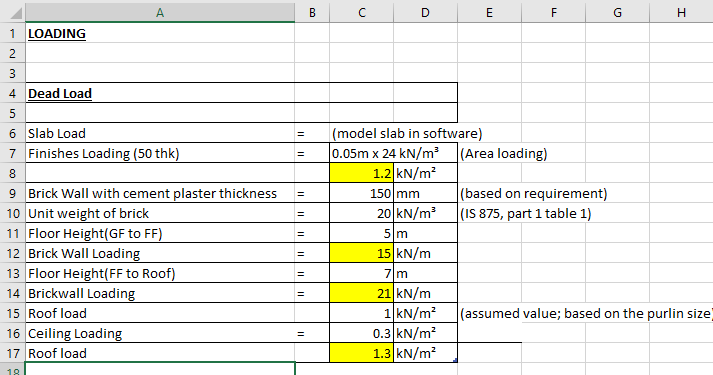This screenshot has width=713, height=375.
Task: Select yellow cell with value 1.2
Action: [362, 173]
